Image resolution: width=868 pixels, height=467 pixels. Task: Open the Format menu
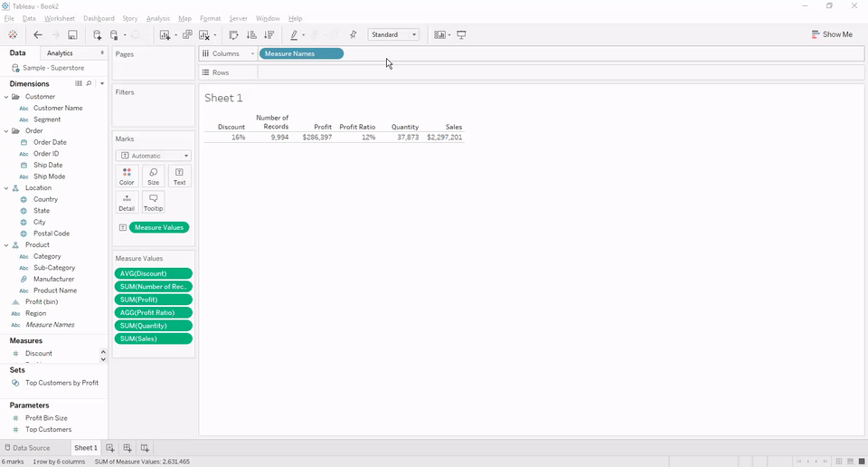click(x=211, y=18)
